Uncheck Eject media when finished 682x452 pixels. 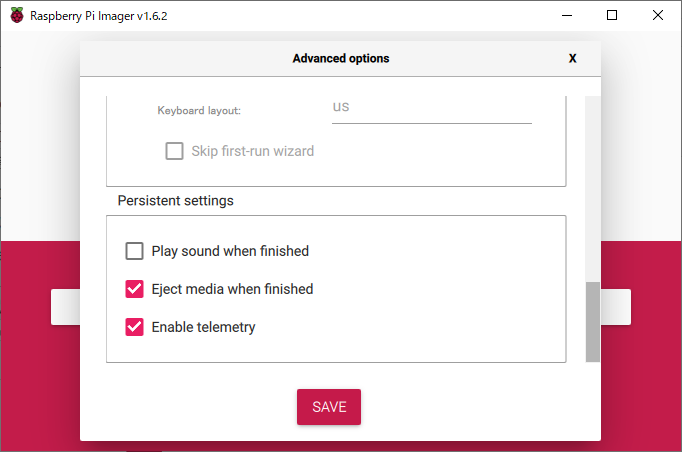(x=135, y=289)
